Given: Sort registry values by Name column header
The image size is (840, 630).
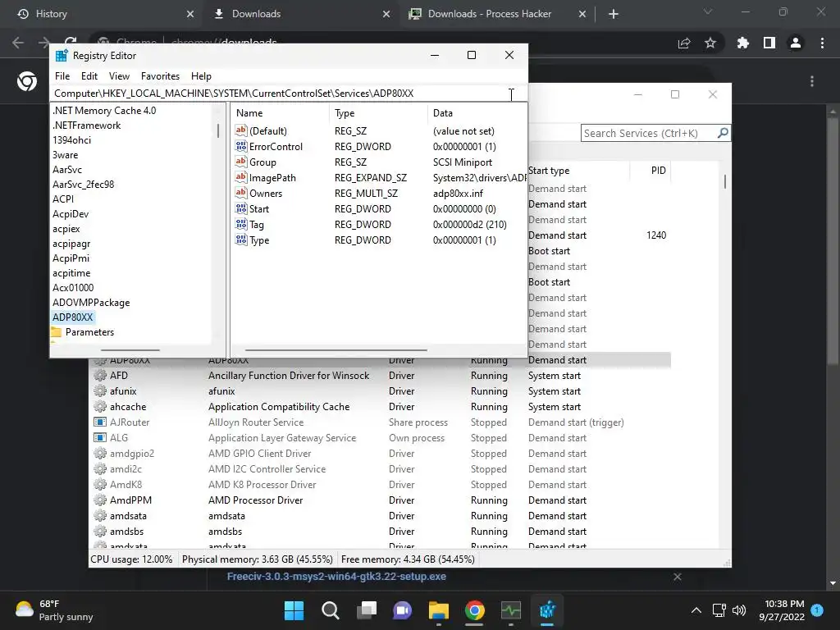Looking at the screenshot, I should click(x=281, y=113).
